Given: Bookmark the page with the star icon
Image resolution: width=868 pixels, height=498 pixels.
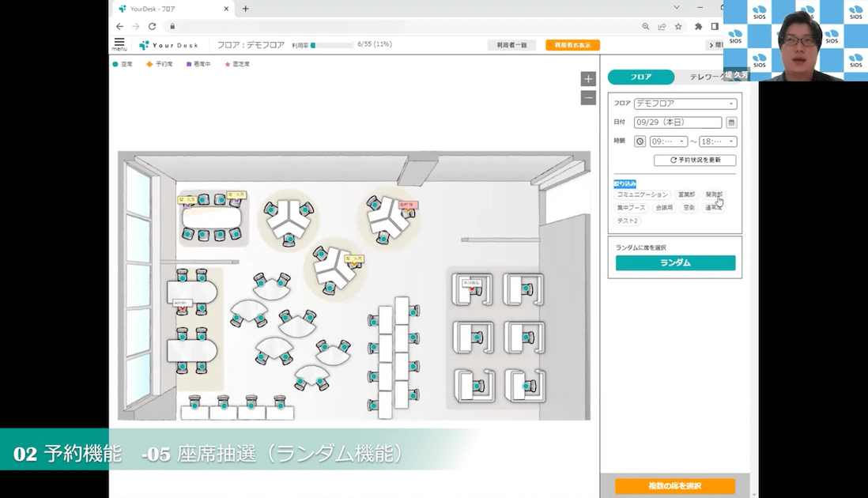Looking at the screenshot, I should (679, 26).
